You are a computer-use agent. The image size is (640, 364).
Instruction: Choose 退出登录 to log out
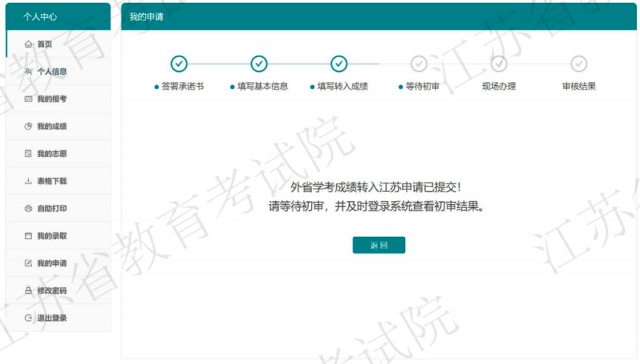[58, 317]
